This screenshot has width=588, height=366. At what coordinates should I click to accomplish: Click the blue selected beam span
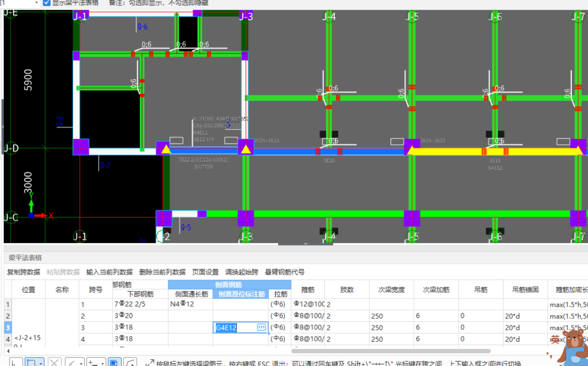329,151
